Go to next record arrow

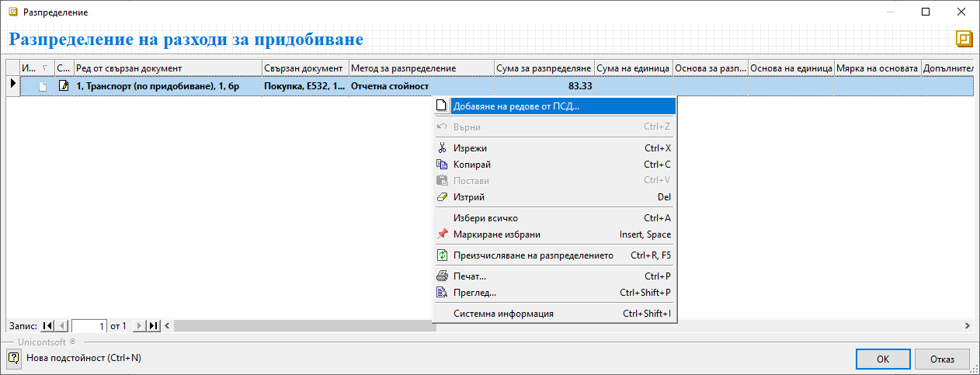coord(139,326)
